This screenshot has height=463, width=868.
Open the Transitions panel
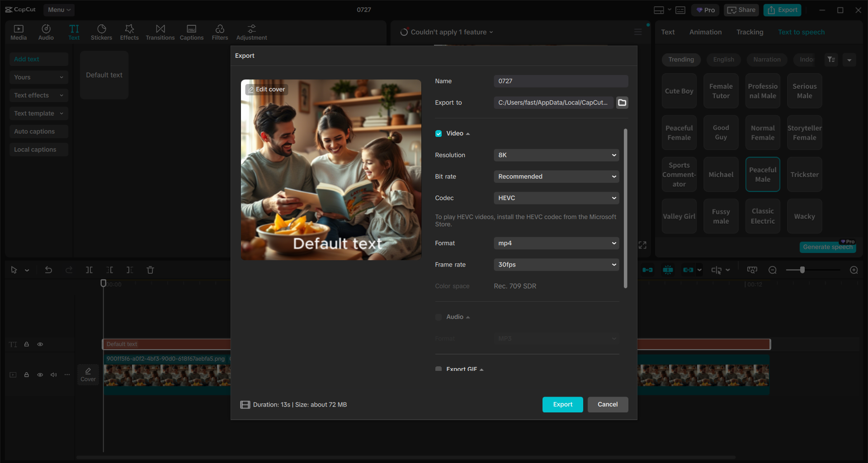[x=160, y=32]
